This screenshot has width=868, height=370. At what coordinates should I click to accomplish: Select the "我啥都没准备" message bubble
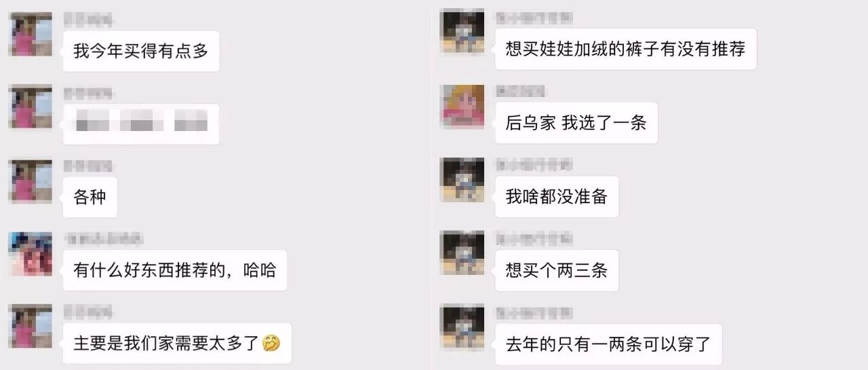tap(557, 197)
